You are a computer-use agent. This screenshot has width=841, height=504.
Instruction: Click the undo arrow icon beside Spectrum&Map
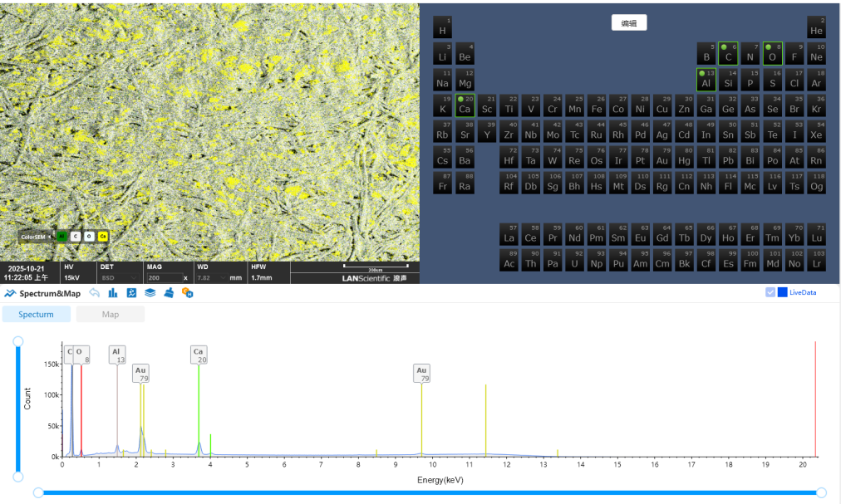pos(94,293)
